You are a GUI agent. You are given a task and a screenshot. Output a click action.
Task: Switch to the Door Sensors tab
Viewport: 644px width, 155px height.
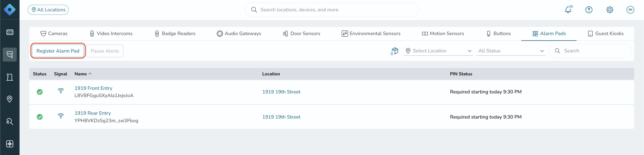pyautogui.click(x=301, y=34)
